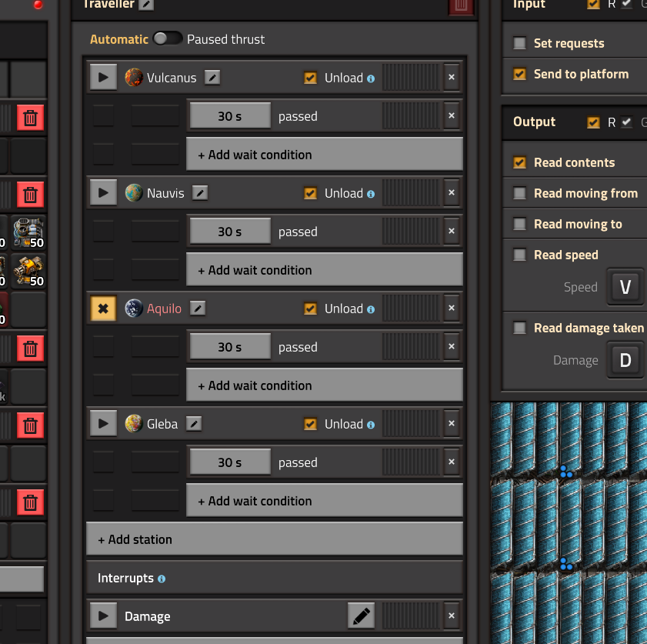647x644 pixels.
Task: Click the Vulcanus planet icon
Action: point(134,77)
